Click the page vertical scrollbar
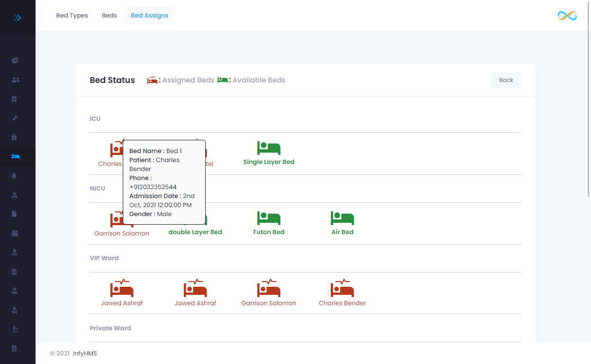591x364 pixels. (589, 118)
